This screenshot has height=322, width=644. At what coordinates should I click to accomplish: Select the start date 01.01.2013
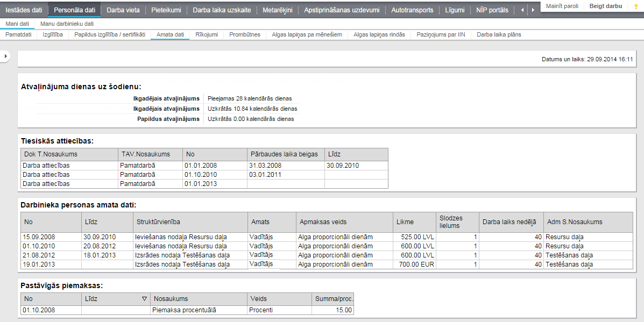point(215,184)
